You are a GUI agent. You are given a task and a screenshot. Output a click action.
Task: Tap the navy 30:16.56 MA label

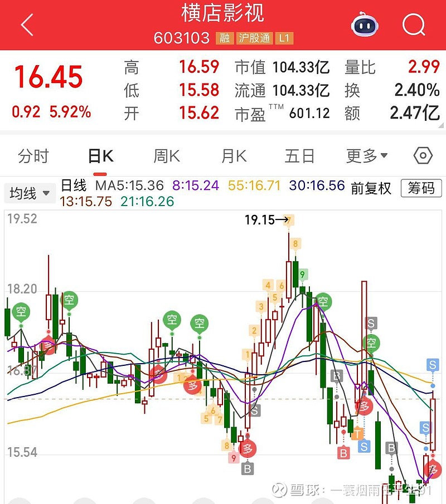(x=317, y=185)
